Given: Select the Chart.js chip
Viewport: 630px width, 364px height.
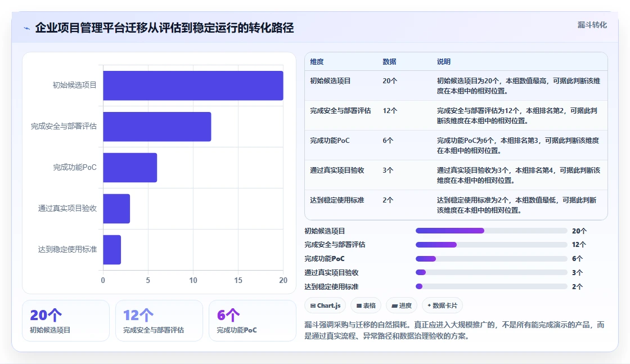Looking at the screenshot, I should pyautogui.click(x=325, y=305).
